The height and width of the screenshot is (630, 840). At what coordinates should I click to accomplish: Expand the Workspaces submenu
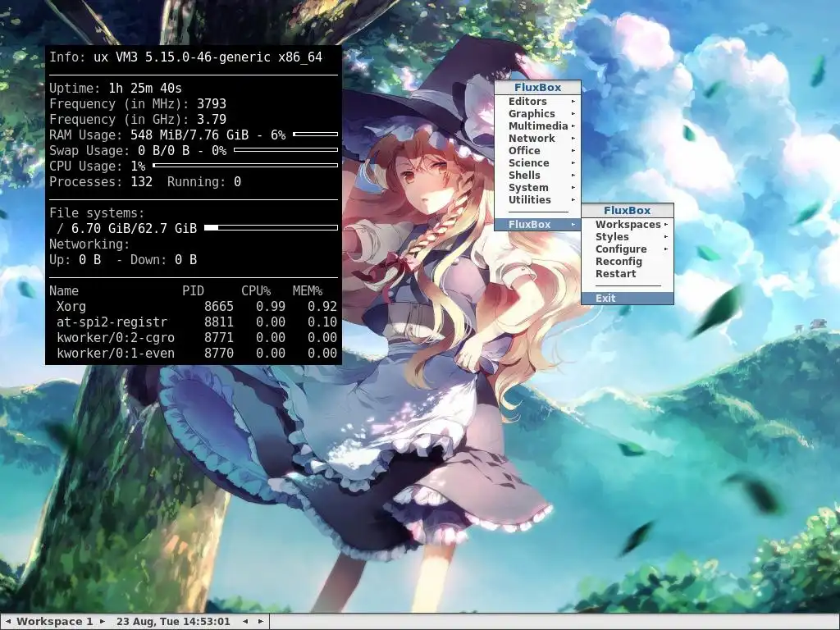click(628, 225)
